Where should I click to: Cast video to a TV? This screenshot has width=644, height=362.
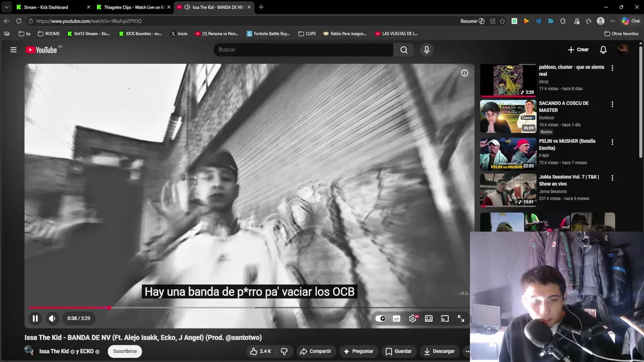point(445,319)
